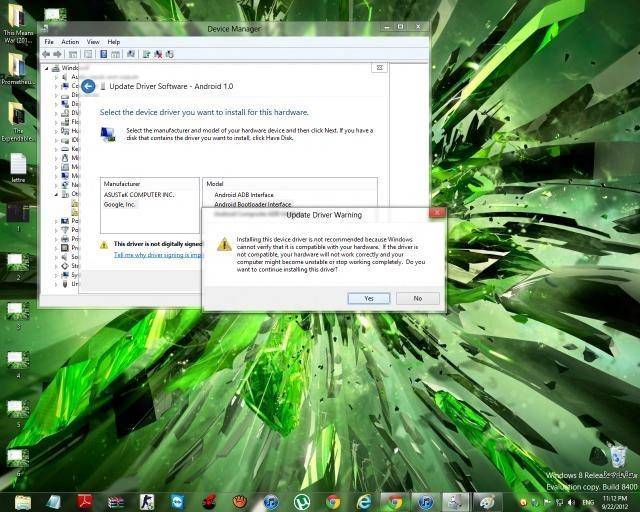Open uTorrent from the taskbar

302,502
